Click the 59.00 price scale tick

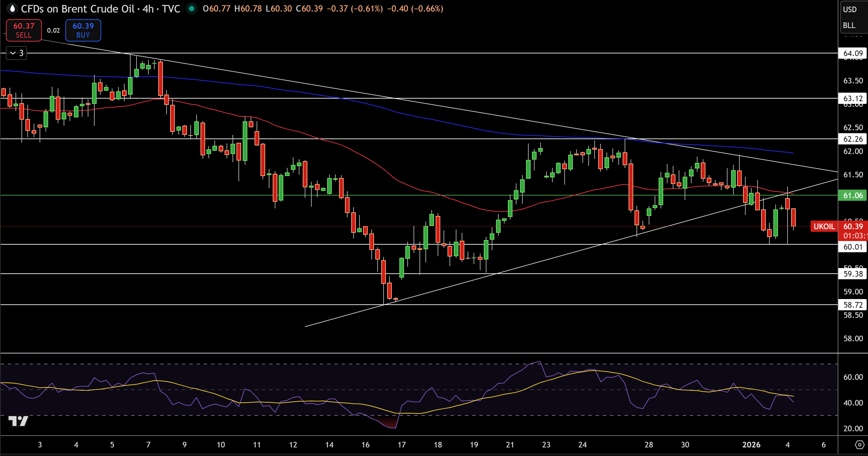pyautogui.click(x=853, y=292)
